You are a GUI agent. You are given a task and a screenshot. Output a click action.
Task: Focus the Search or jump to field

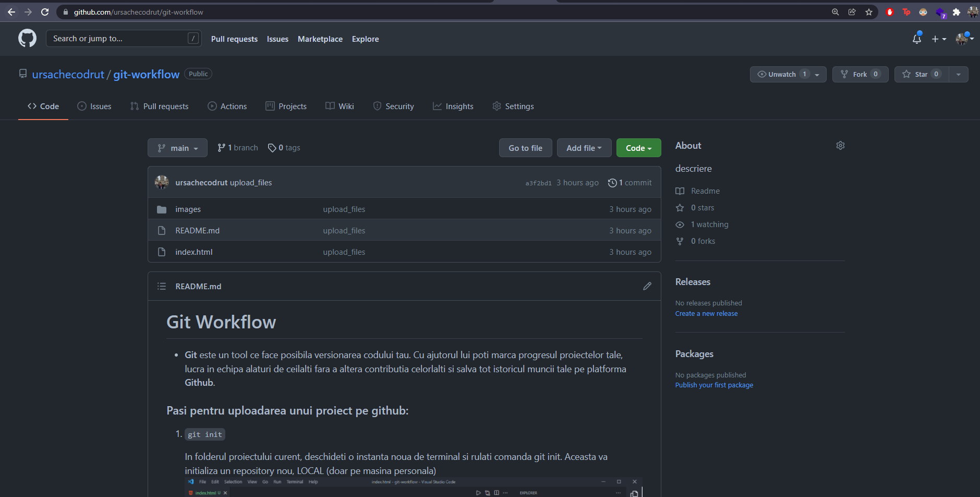pyautogui.click(x=124, y=38)
